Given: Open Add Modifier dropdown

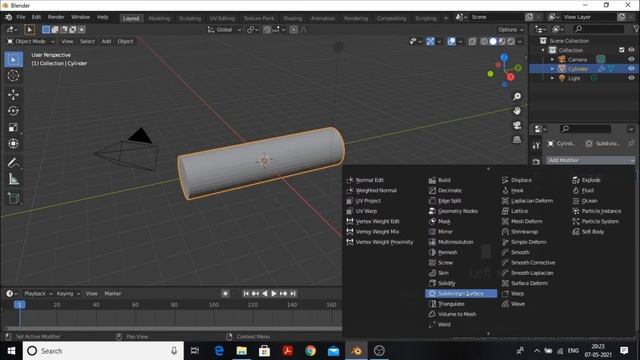Looking at the screenshot, I should point(591,160).
